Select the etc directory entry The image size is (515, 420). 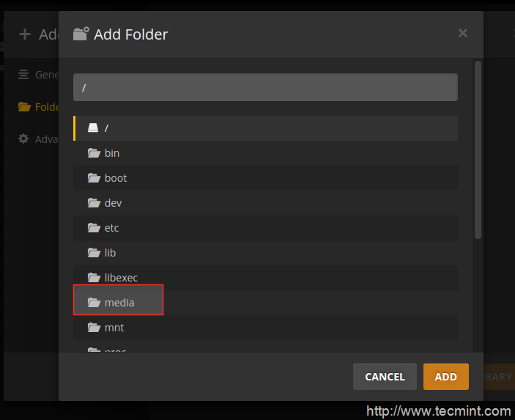pyautogui.click(x=111, y=228)
